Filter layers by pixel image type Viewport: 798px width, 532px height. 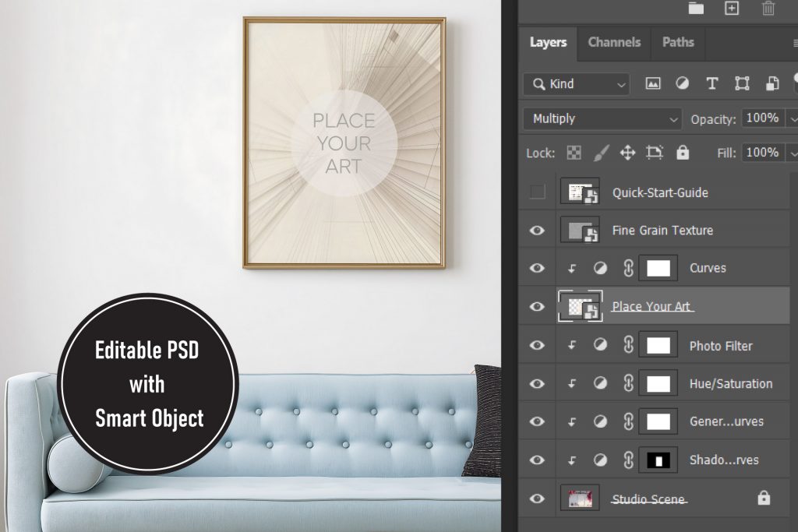tap(653, 83)
